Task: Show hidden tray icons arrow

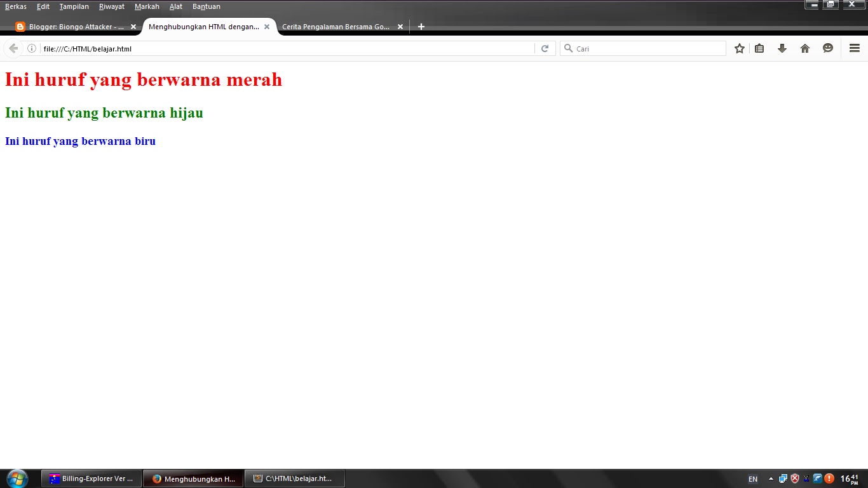Action: pyautogui.click(x=771, y=479)
